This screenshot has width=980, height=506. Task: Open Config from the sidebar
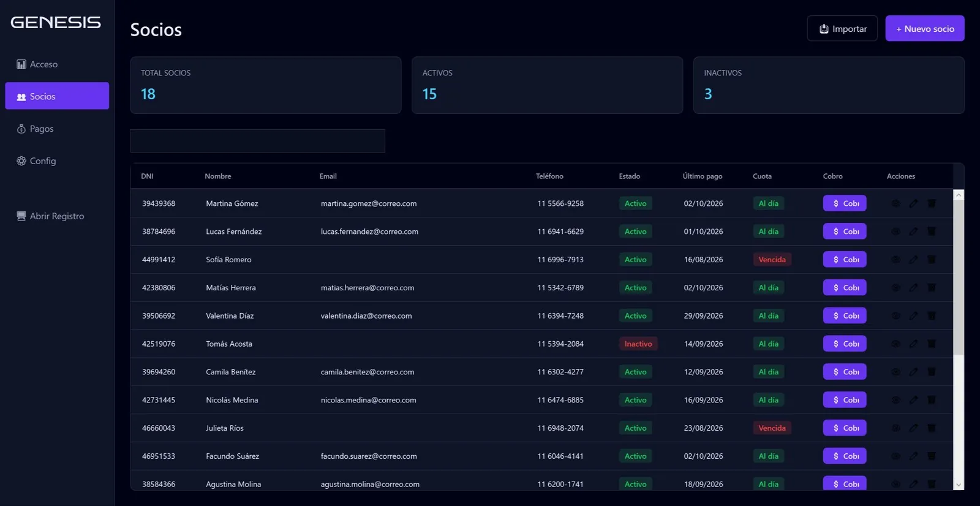[57, 161]
